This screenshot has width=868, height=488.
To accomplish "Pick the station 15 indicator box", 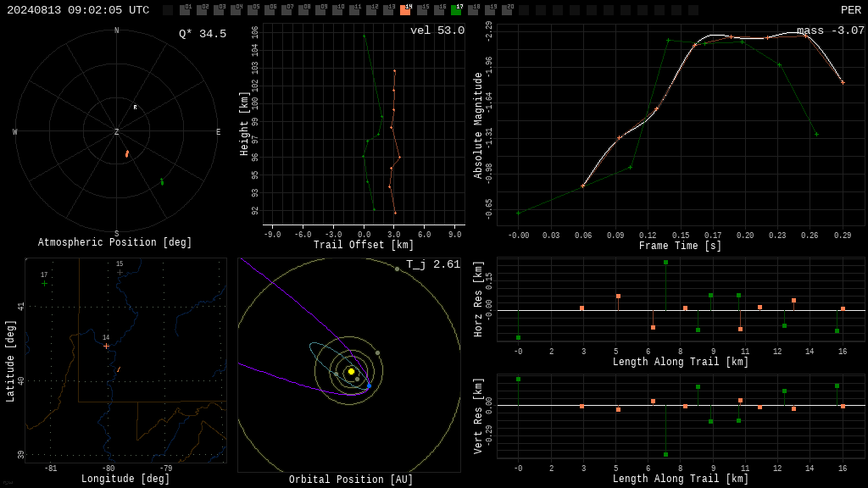I will tap(422, 10).
